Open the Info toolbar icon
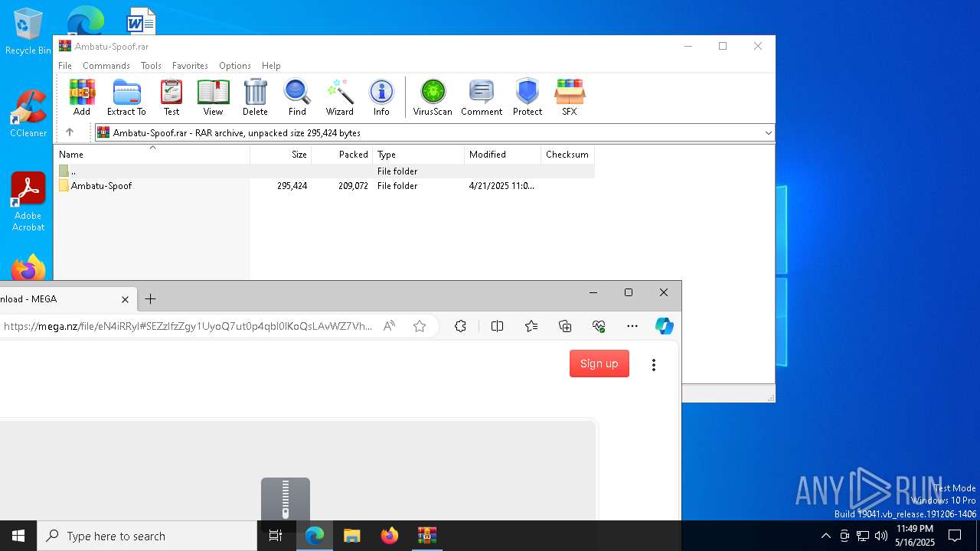The width and height of the screenshot is (980, 551). (381, 97)
